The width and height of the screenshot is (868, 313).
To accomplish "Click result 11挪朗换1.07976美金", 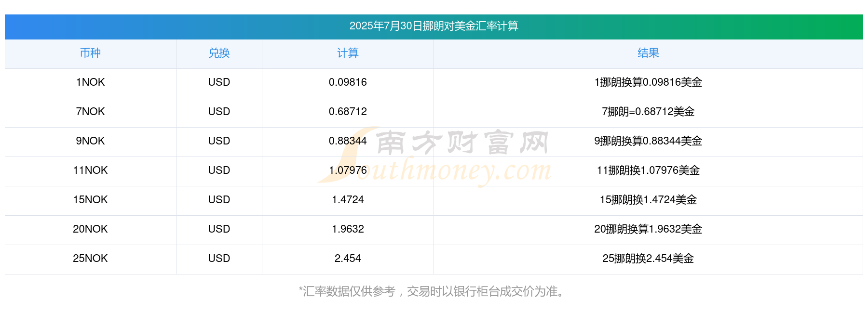I will coord(648,170).
